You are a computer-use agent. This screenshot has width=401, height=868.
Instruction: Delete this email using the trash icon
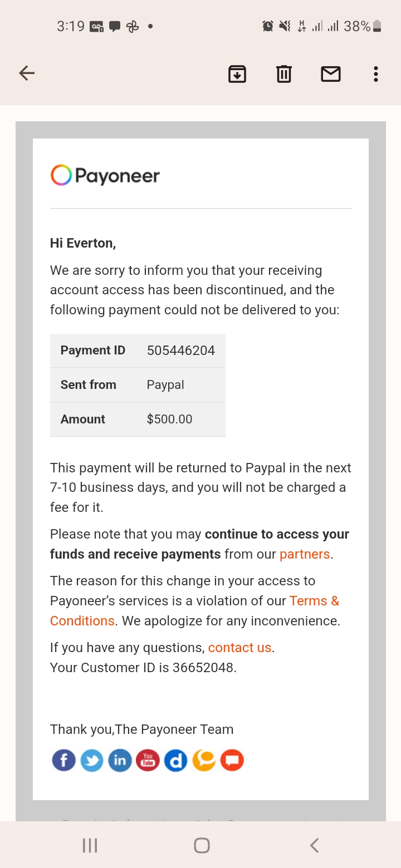(284, 73)
